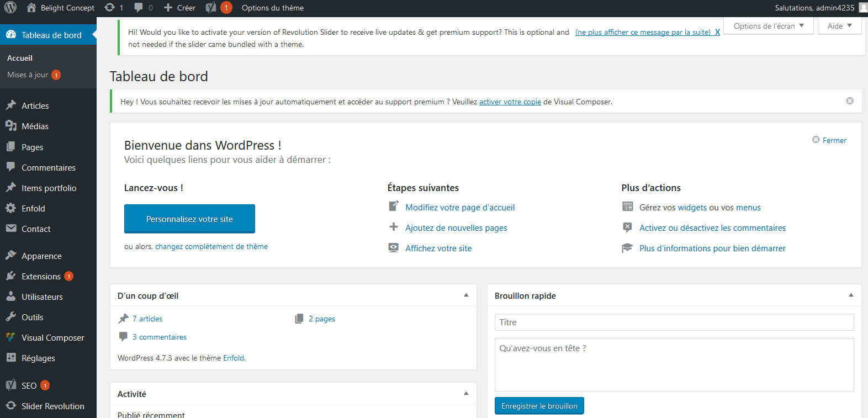Screen dimensions: 868x418
Task: Open the menus link
Action: (x=748, y=208)
